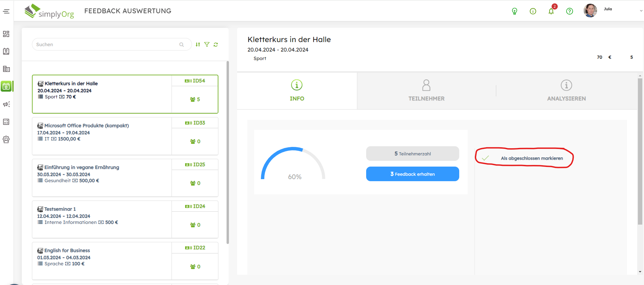Open the megaphone marketing icon in sidebar
Screen dimensions: 644x285
(x=6, y=104)
